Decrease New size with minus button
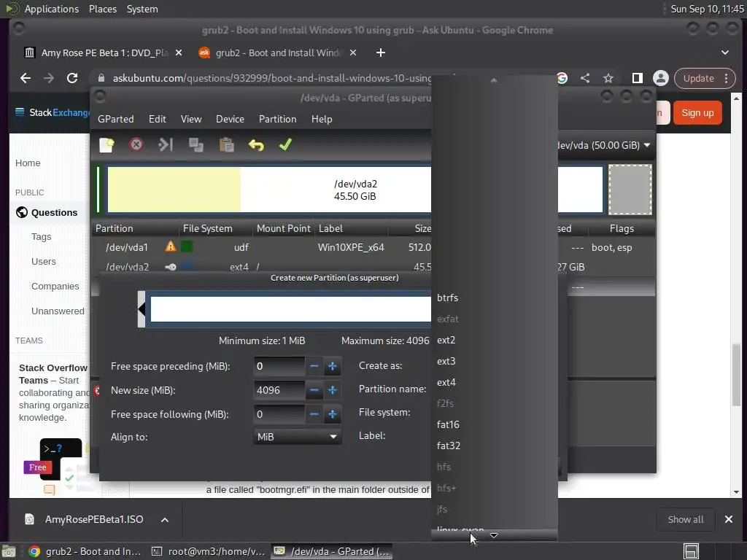 [x=314, y=391]
